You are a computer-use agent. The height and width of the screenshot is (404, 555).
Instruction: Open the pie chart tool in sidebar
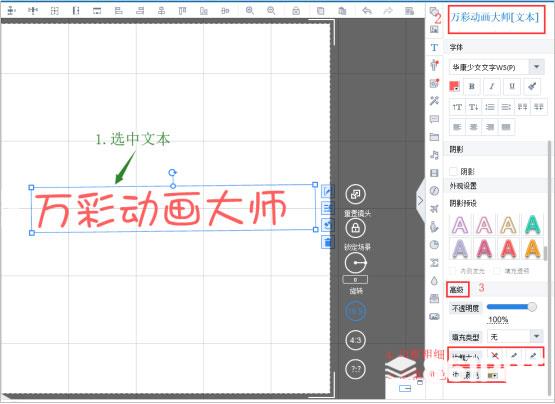(x=434, y=245)
